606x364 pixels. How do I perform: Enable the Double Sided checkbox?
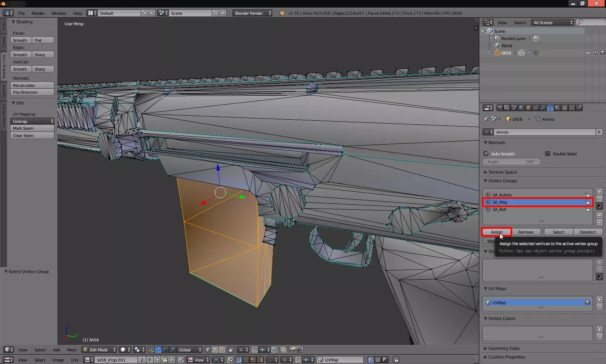548,154
